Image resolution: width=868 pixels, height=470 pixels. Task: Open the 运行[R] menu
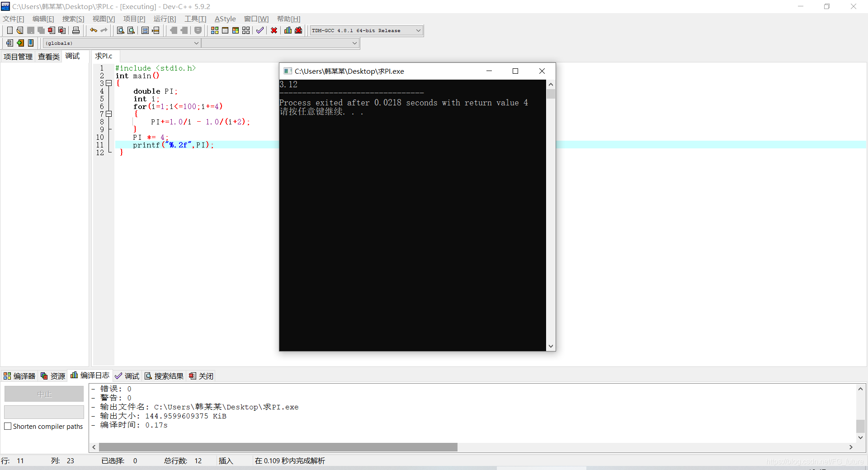tap(165, 19)
